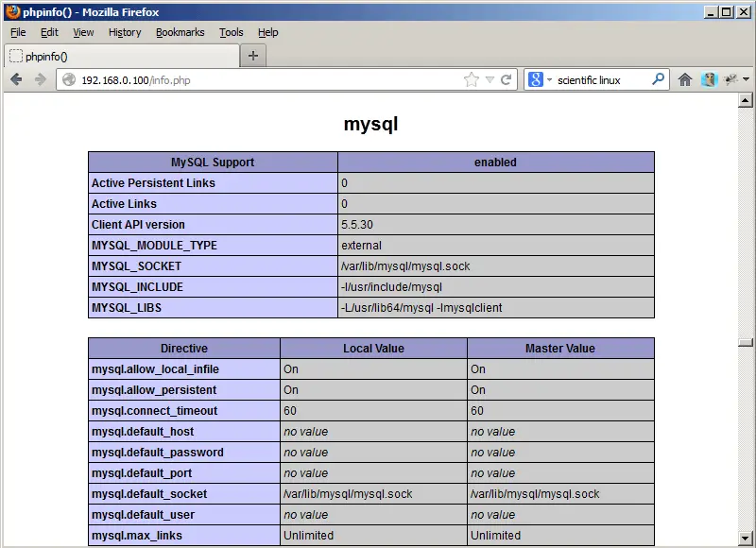Open the Help menu
This screenshot has width=756, height=548.
[x=268, y=32]
